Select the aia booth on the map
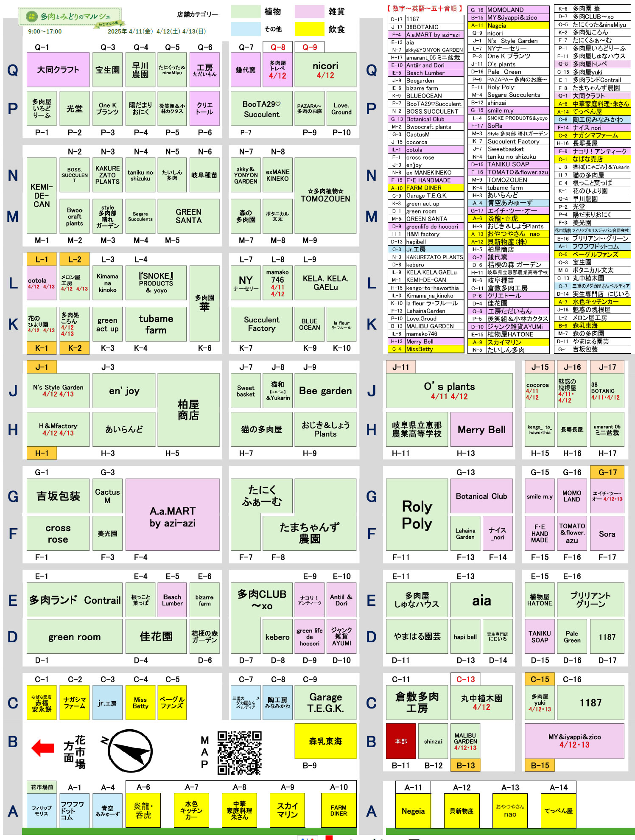This screenshot has height=840, width=635. pos(481,600)
